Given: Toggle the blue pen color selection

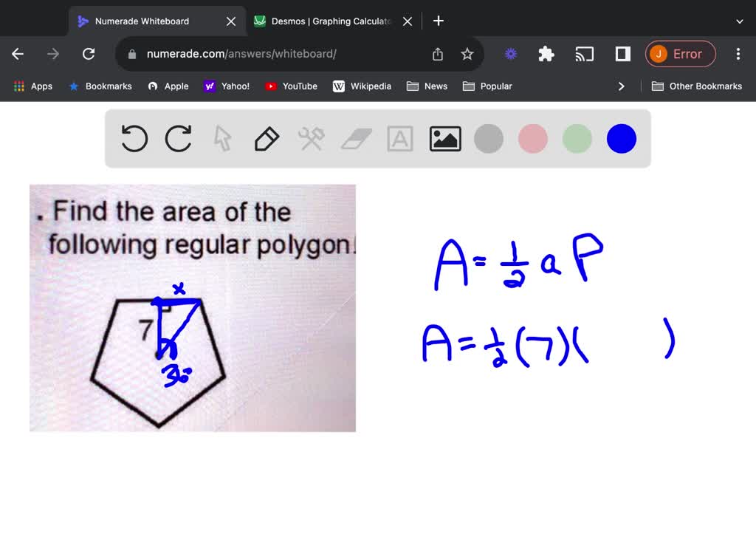Looking at the screenshot, I should click(621, 138).
